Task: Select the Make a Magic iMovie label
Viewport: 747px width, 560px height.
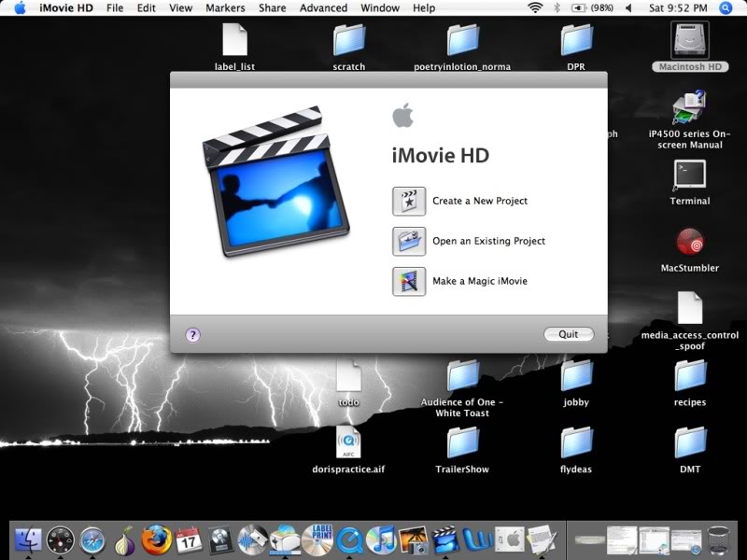Action: click(480, 281)
